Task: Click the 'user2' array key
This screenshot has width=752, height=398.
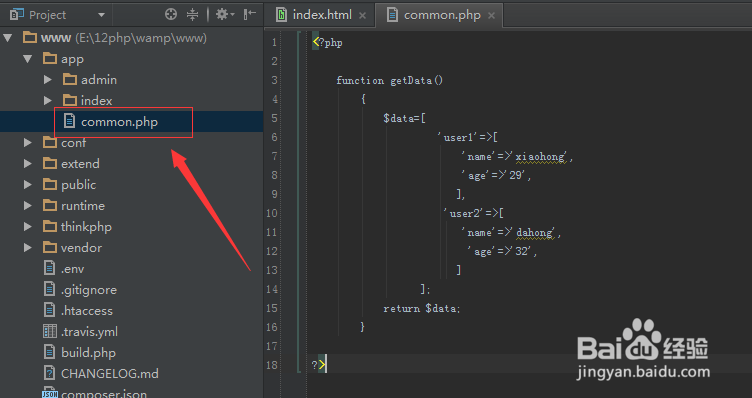Action: [464, 213]
